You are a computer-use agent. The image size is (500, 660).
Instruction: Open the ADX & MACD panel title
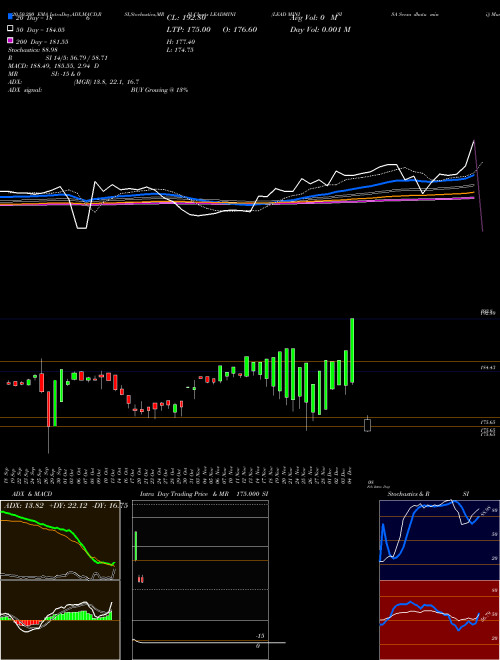tap(32, 494)
